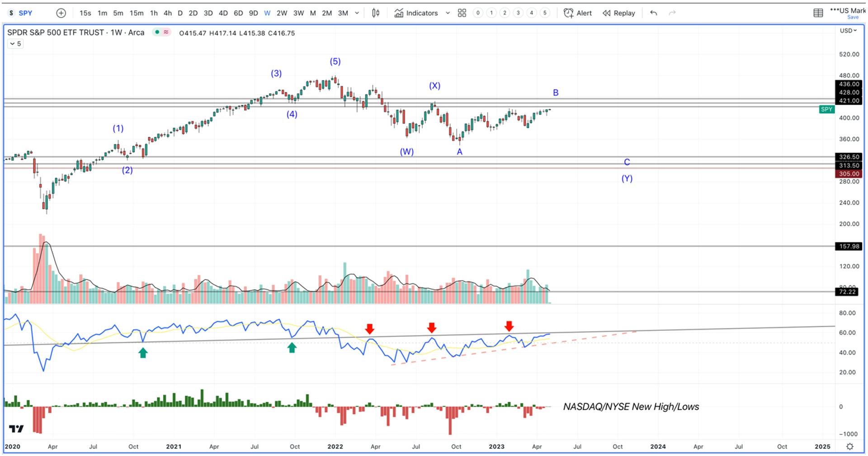This screenshot has height=456, width=868.
Task: Open the indicator templates grid icon
Action: pyautogui.click(x=462, y=13)
